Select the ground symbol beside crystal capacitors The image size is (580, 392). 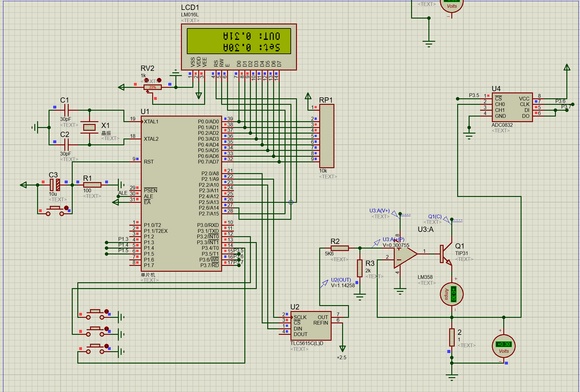pyautogui.click(x=35, y=127)
